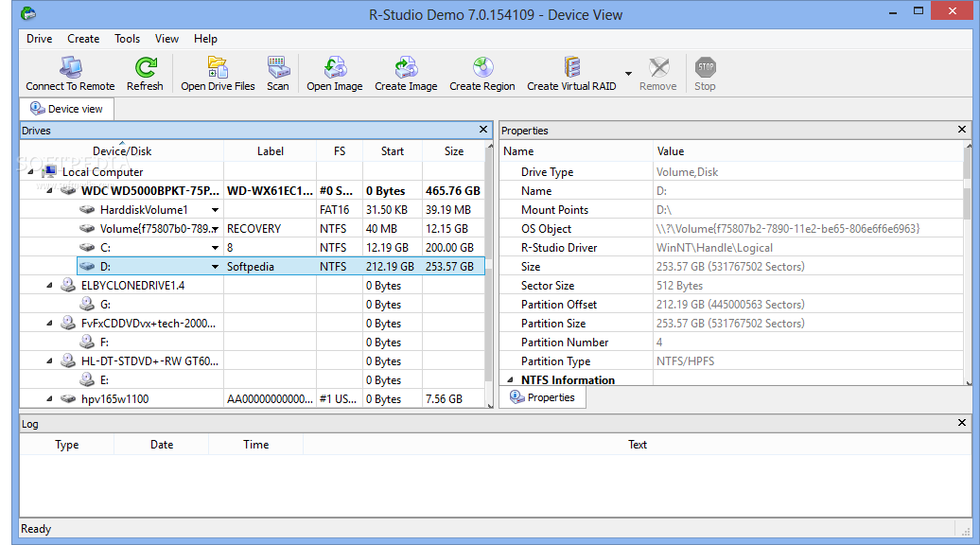The image size is (980, 545).
Task: Click the ELBYCLONEDRIVE1.4 drive icon
Action: tap(68, 286)
